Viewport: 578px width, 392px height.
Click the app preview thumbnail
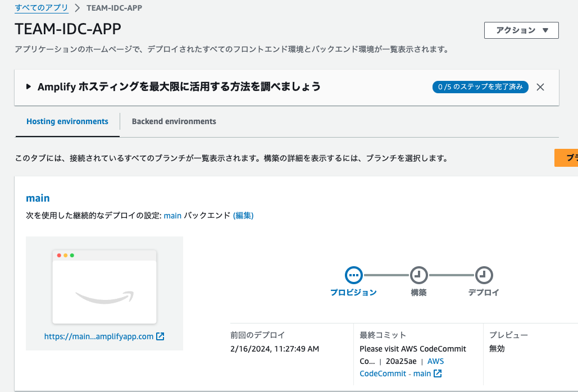point(104,286)
